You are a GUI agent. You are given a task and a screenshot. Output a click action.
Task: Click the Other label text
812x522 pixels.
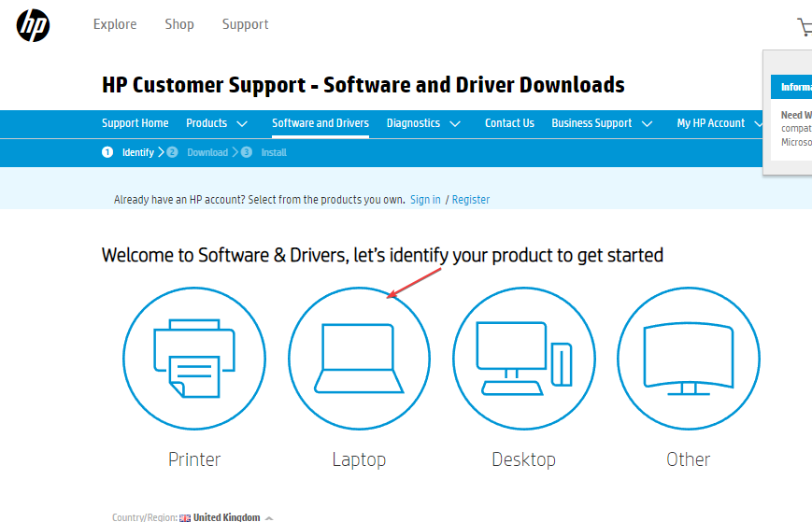click(689, 459)
